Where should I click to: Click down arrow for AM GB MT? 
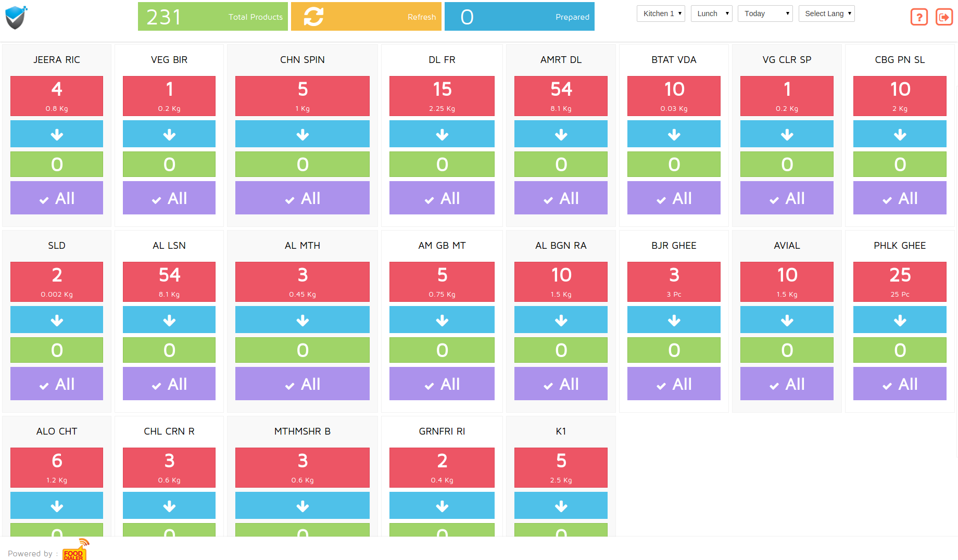click(x=442, y=320)
